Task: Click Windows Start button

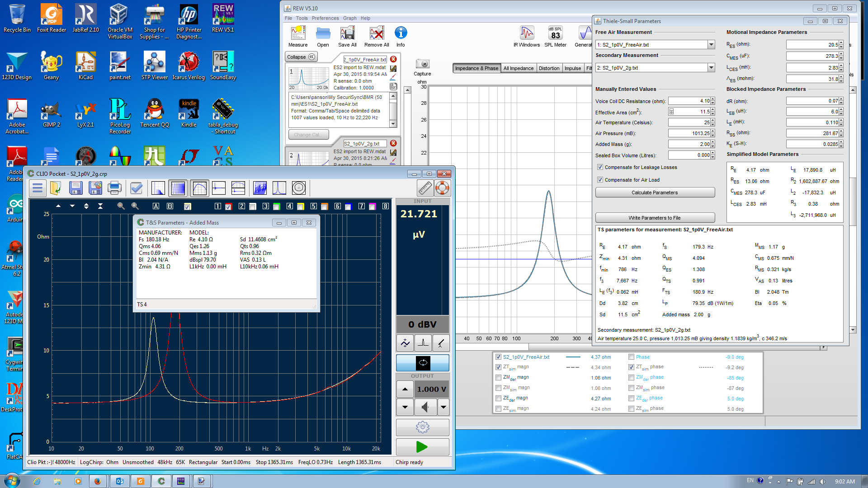Action: click(x=12, y=481)
